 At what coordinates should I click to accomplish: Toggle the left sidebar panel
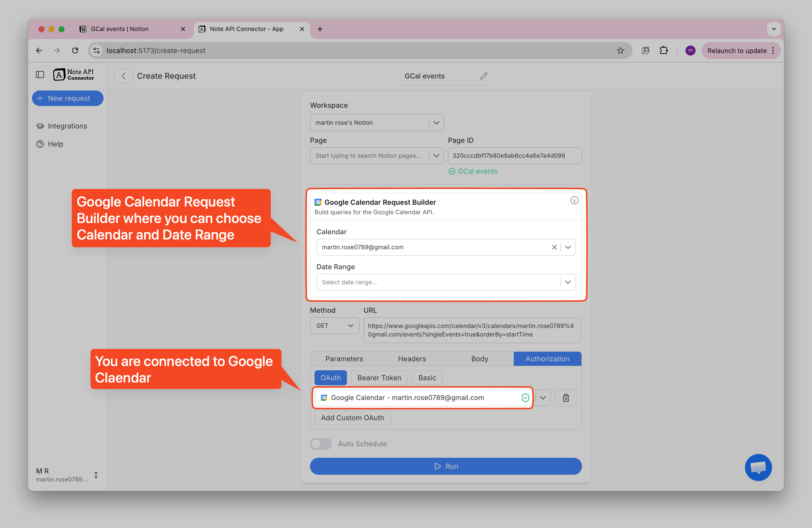(x=40, y=74)
